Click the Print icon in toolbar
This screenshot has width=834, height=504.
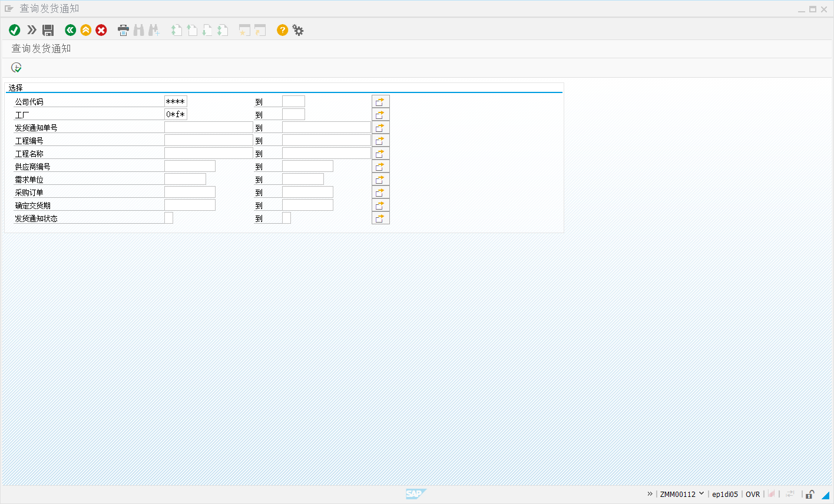coord(123,30)
